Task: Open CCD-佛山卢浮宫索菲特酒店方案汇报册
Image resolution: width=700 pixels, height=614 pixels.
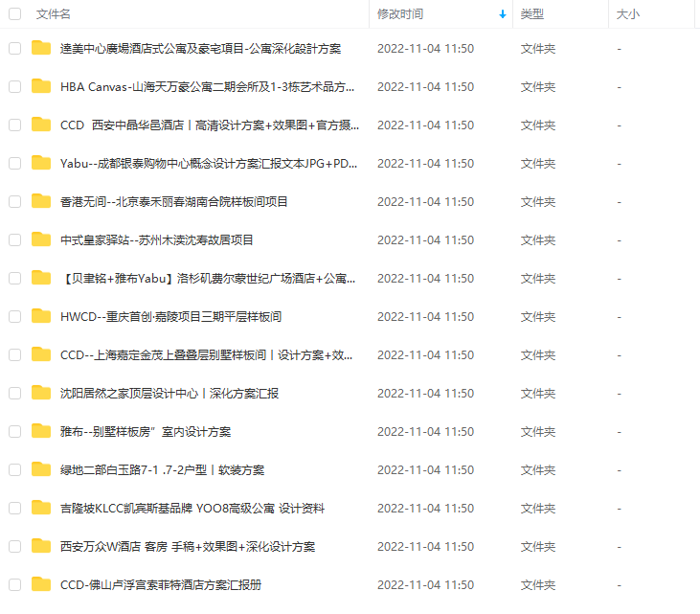Action: [161, 586]
